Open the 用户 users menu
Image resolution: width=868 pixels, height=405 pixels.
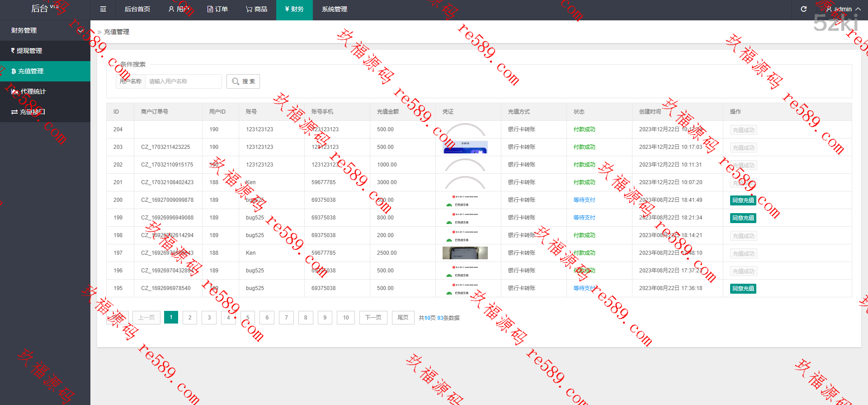(x=178, y=9)
